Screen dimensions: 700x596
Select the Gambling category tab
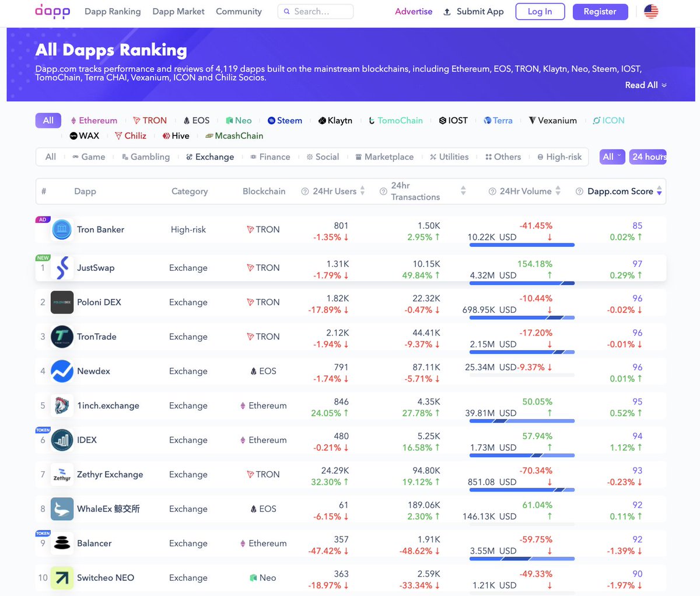[146, 156]
